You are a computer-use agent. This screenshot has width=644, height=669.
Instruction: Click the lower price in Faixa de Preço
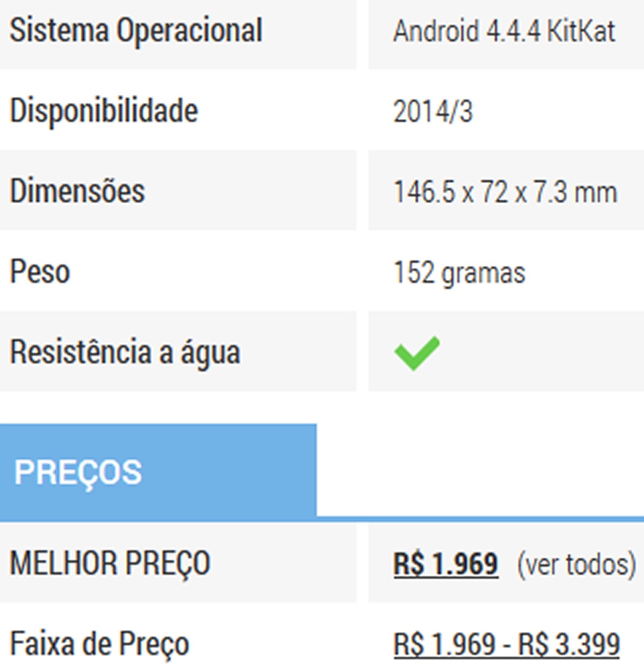coord(444,644)
